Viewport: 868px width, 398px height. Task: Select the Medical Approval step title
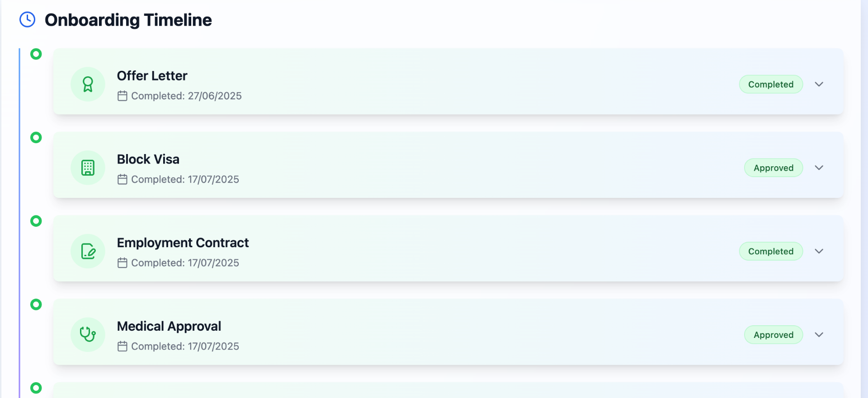(169, 326)
